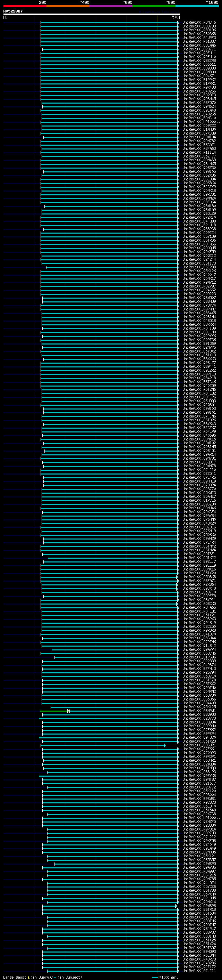Click the purple ~60% identity legend bar

click(x=111, y=7)
